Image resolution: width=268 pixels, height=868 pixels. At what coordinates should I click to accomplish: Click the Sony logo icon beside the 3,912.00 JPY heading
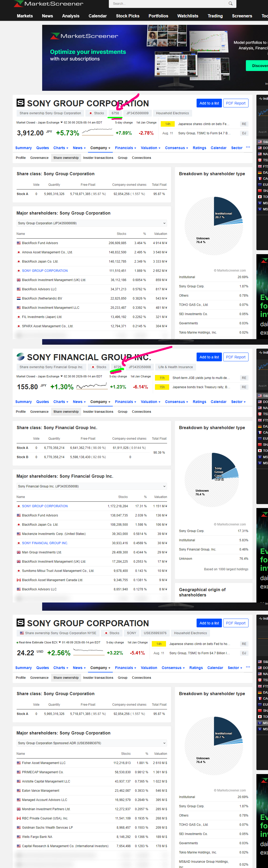[x=21, y=103]
